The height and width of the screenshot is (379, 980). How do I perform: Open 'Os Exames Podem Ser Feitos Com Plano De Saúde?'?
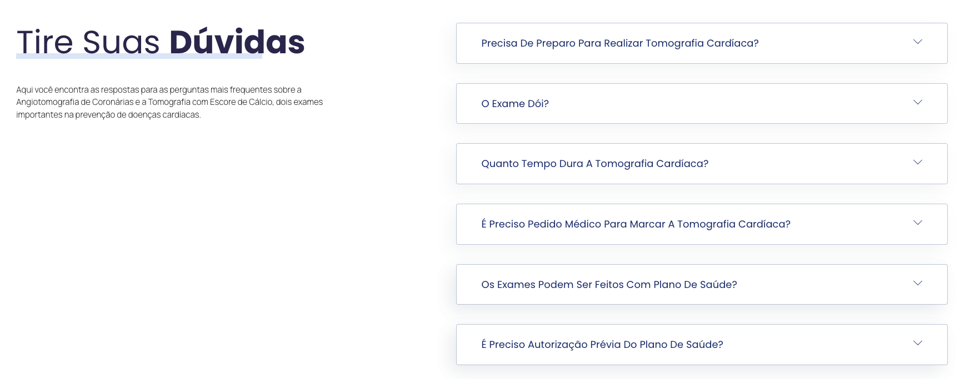coord(609,285)
